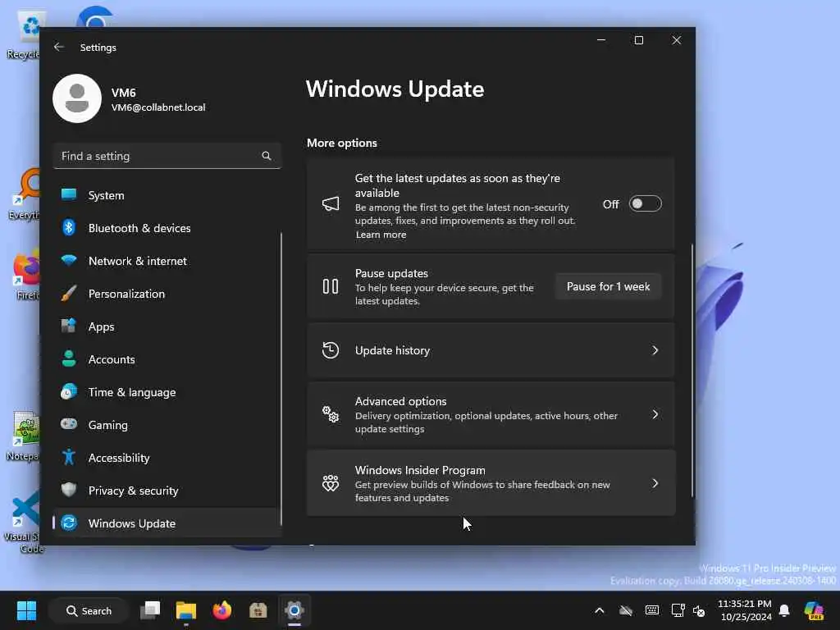Click the Time & language clock icon
The height and width of the screenshot is (630, 840).
click(x=69, y=392)
